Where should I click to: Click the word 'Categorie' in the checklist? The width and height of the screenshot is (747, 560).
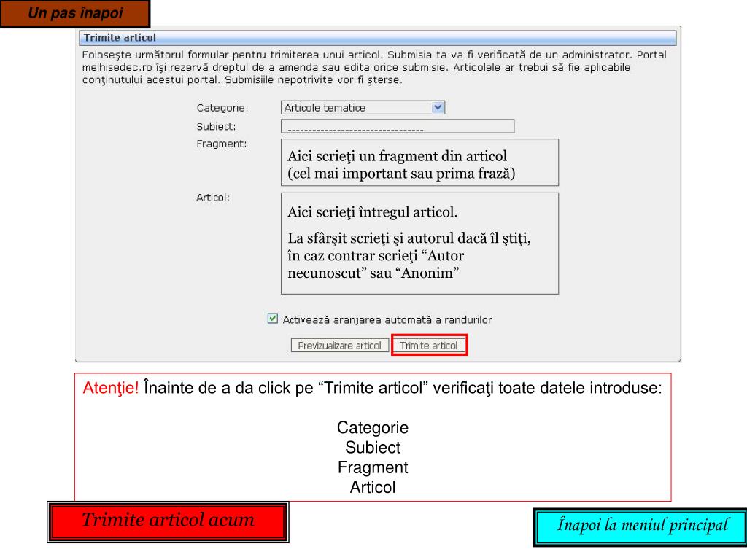pos(373,427)
